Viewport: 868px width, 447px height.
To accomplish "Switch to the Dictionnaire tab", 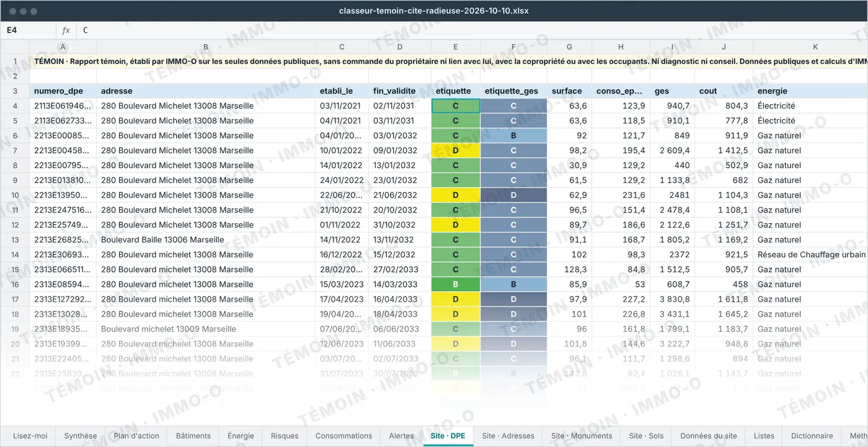I will coord(812,436).
